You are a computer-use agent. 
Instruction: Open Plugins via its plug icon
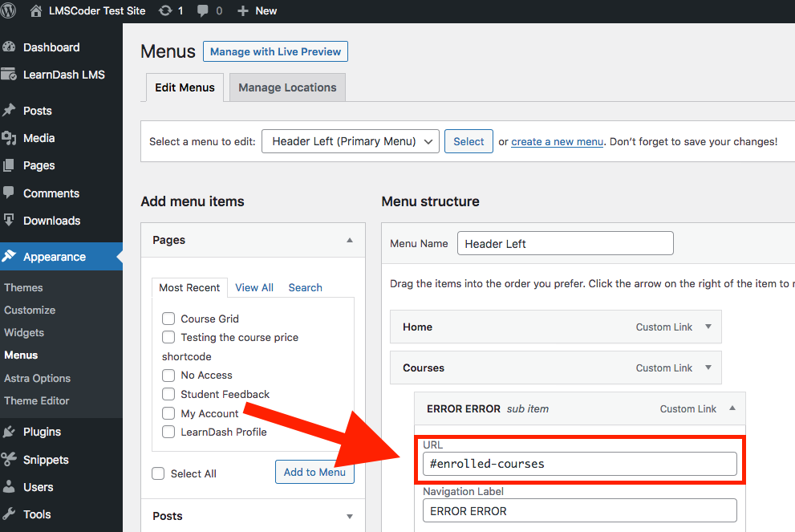10,432
